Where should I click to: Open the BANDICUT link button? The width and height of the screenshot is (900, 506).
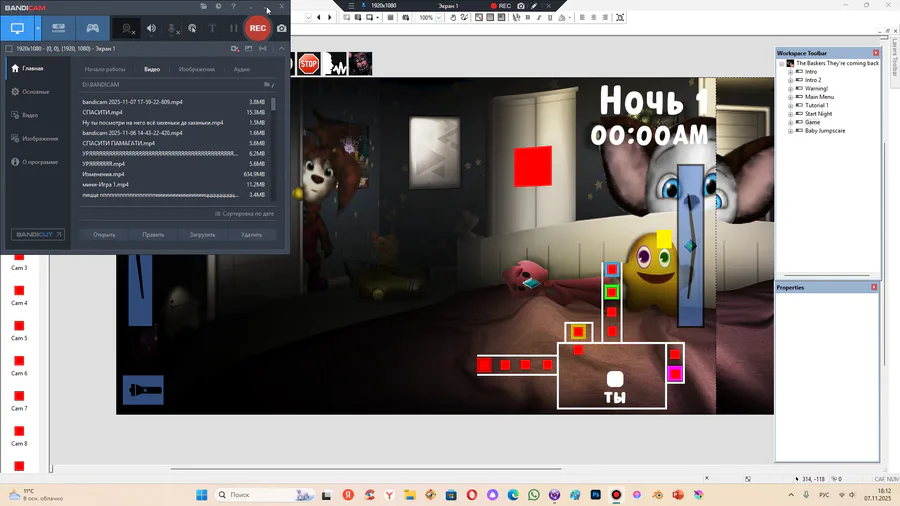coord(38,235)
